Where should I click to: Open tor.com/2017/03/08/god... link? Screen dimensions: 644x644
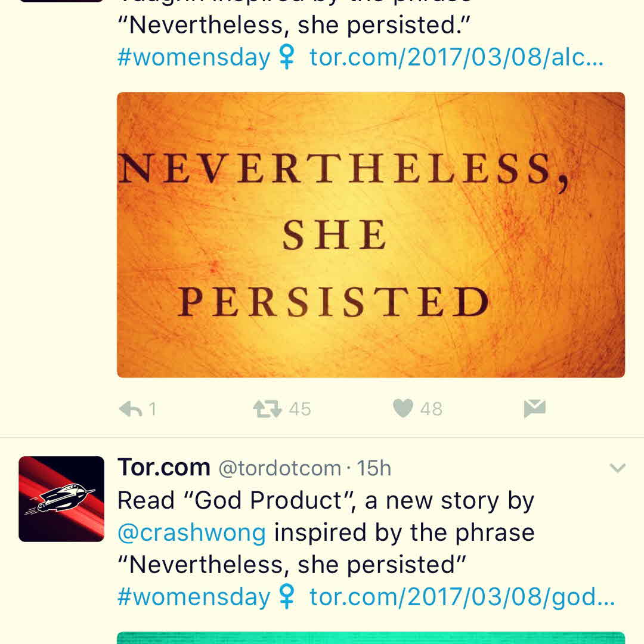[462, 597]
